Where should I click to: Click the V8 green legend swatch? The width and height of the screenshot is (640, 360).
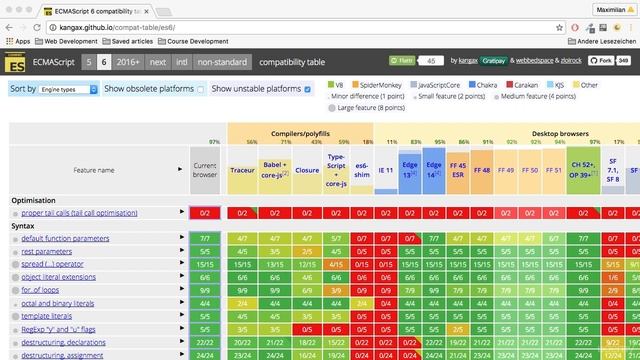pos(331,84)
